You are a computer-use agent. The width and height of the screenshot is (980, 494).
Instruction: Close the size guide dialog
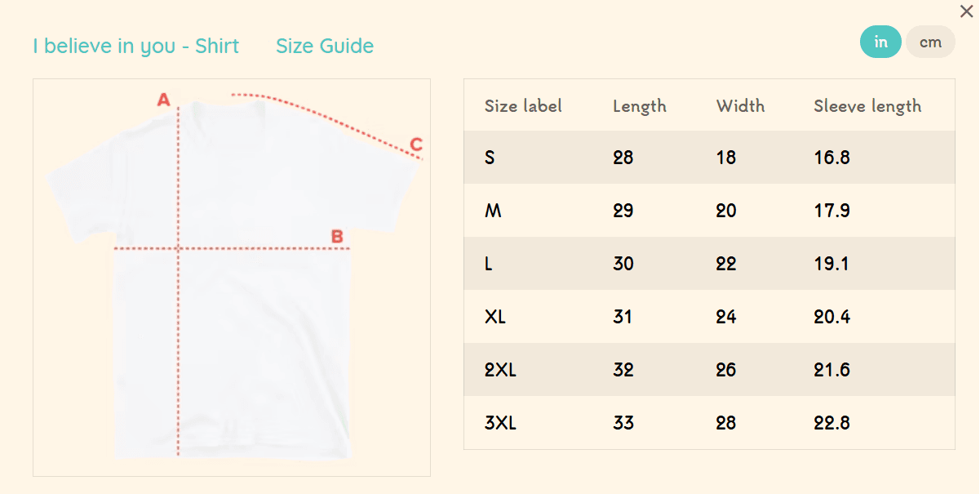967,11
